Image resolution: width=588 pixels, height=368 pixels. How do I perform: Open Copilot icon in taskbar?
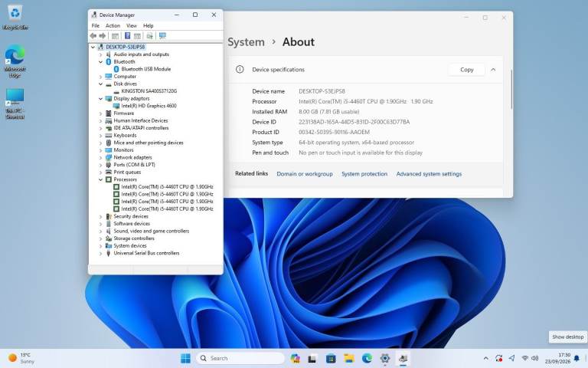(x=295, y=358)
